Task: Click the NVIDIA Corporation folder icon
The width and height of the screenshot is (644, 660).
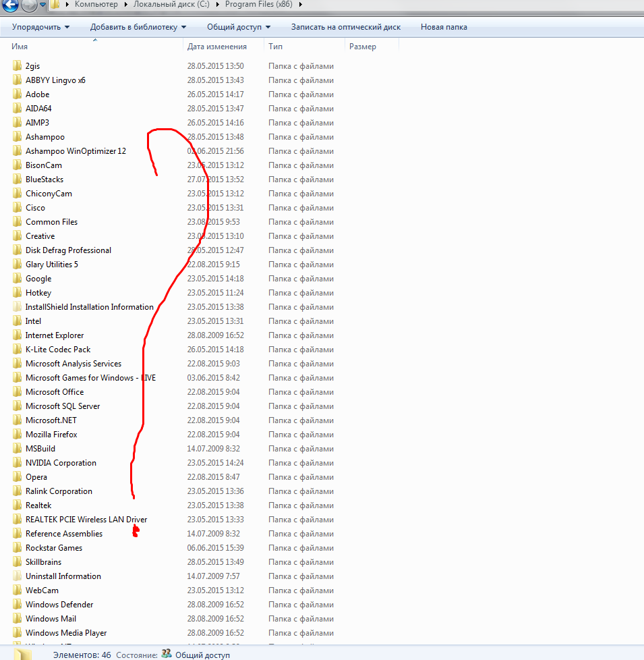Action: (17, 462)
